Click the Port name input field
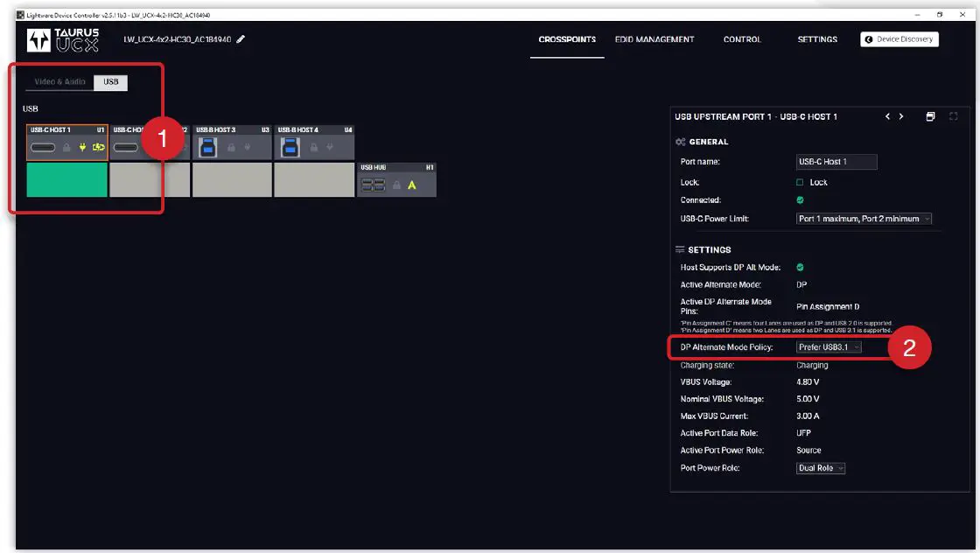Screen dimensions: 980x553 point(836,162)
